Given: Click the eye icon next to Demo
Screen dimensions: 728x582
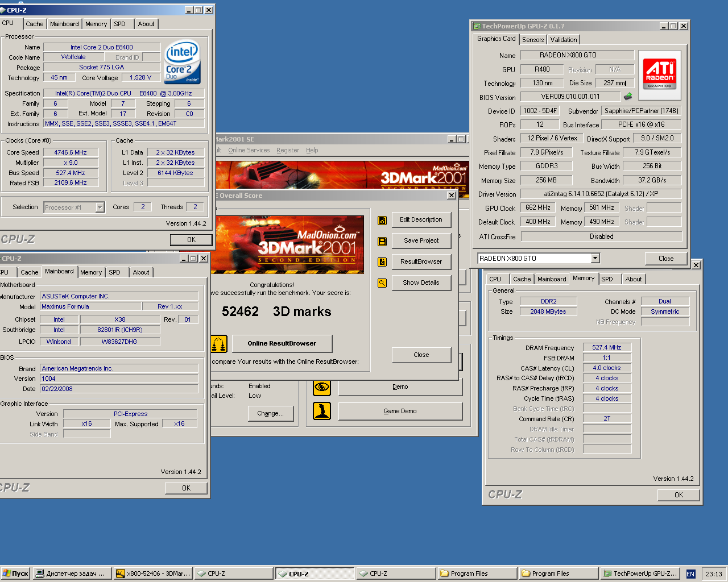Looking at the screenshot, I should (322, 387).
